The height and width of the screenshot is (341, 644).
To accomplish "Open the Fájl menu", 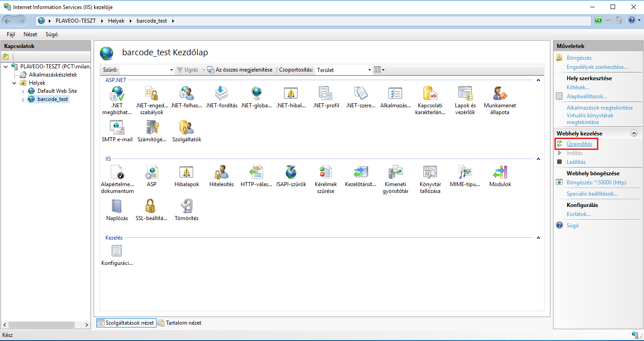I will (11, 34).
